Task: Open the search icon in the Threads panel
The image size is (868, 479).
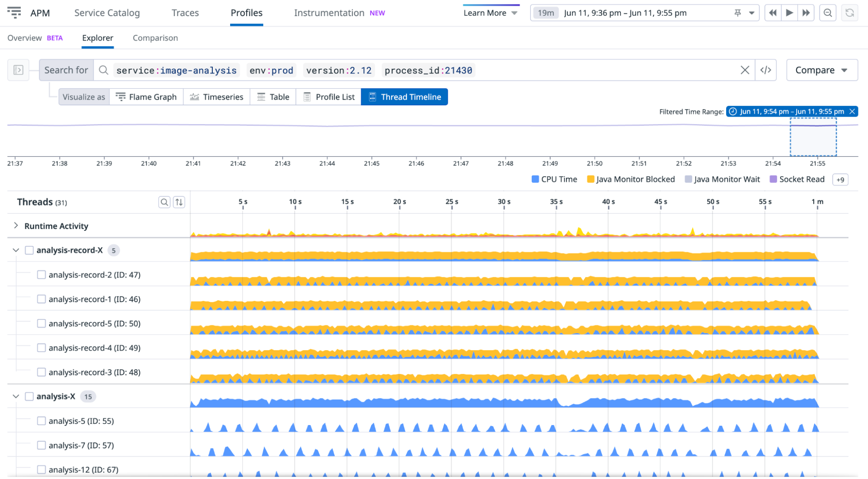Action: point(164,202)
